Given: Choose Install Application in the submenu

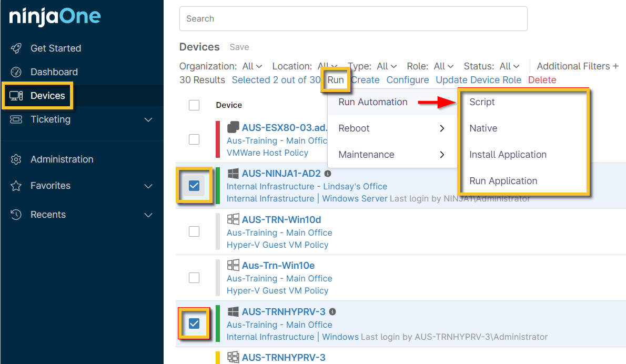Looking at the screenshot, I should pyautogui.click(x=508, y=155).
